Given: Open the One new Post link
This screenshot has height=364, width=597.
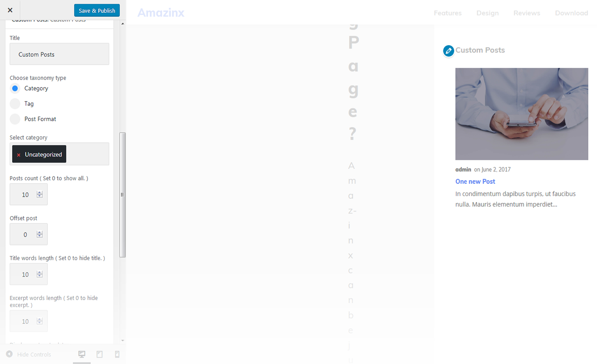Looking at the screenshot, I should coord(475,182).
